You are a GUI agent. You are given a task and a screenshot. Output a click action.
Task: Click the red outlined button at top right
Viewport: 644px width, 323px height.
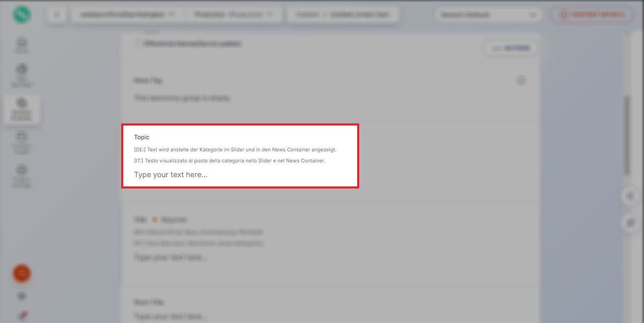tap(592, 15)
